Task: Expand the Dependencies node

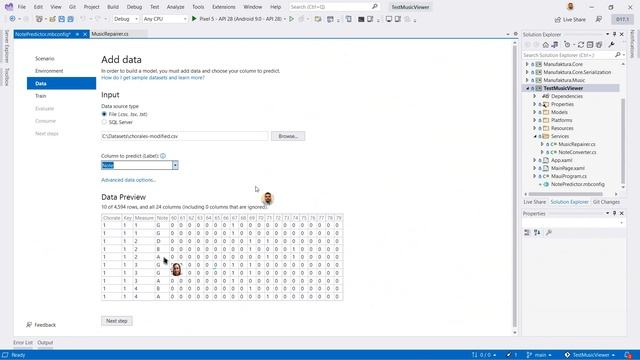Action: pyautogui.click(x=534, y=96)
